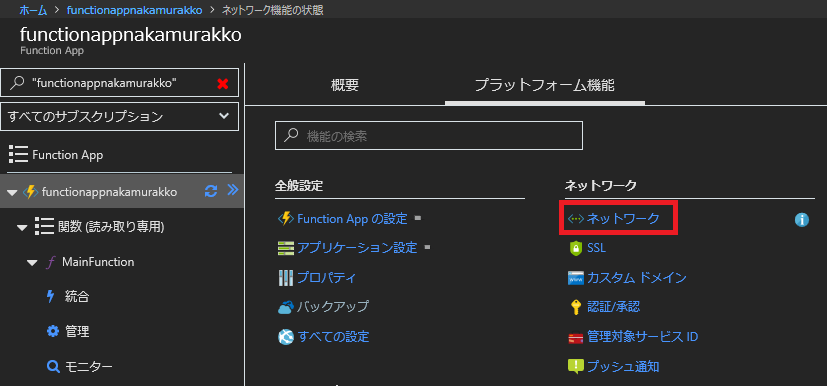Click the f icon beside MainFunction
The width and height of the screenshot is (827, 386).
pyautogui.click(x=51, y=262)
